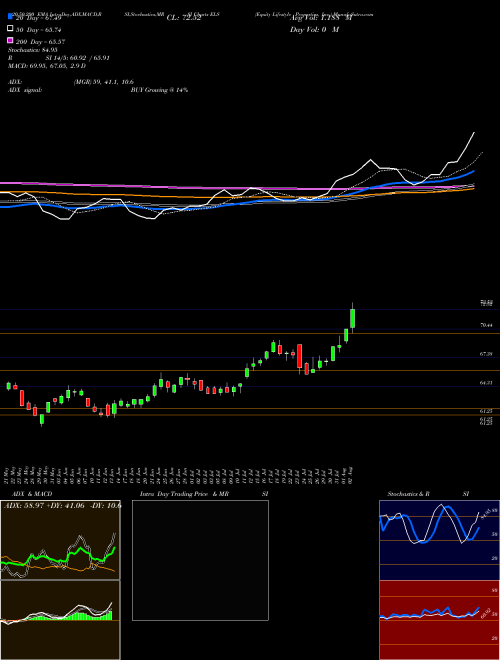Click the 'Avg Vol' reading
The height and width of the screenshot is (660, 500).
[x=321, y=18]
